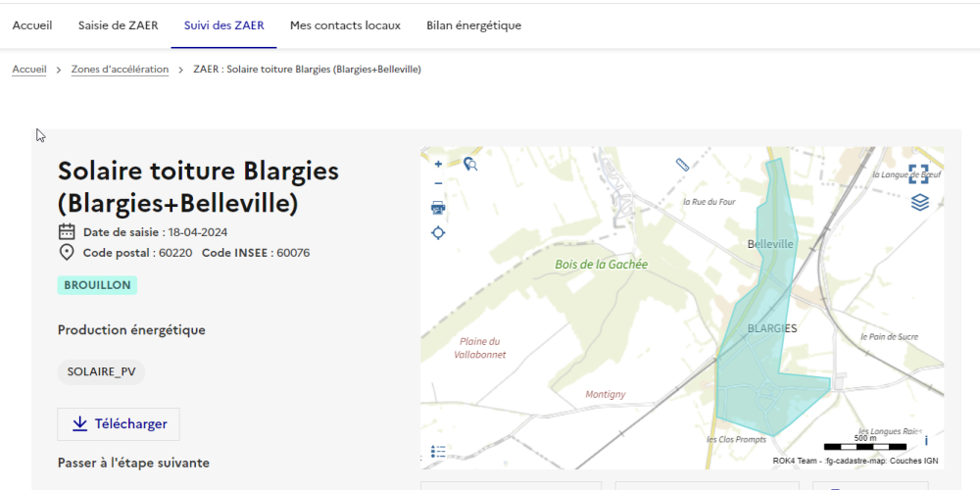Activate the ruler measurement tool
The height and width of the screenshot is (490, 980).
coord(683,165)
